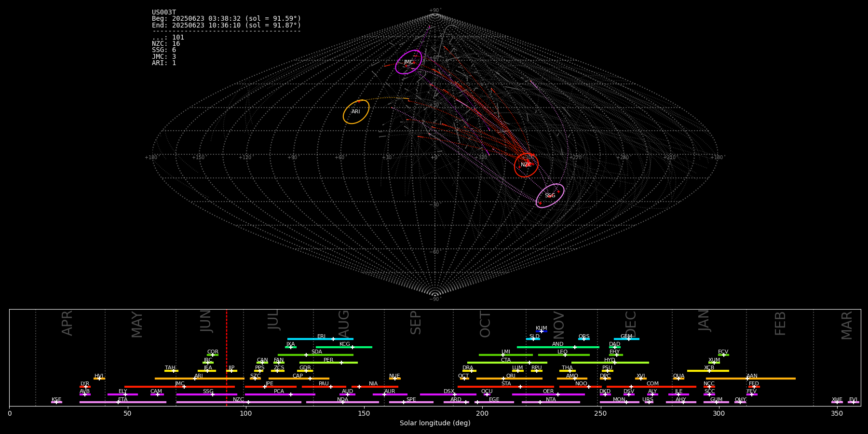Click the XHE label in timeline
The height and width of the screenshot is (434, 868).
click(x=837, y=399)
